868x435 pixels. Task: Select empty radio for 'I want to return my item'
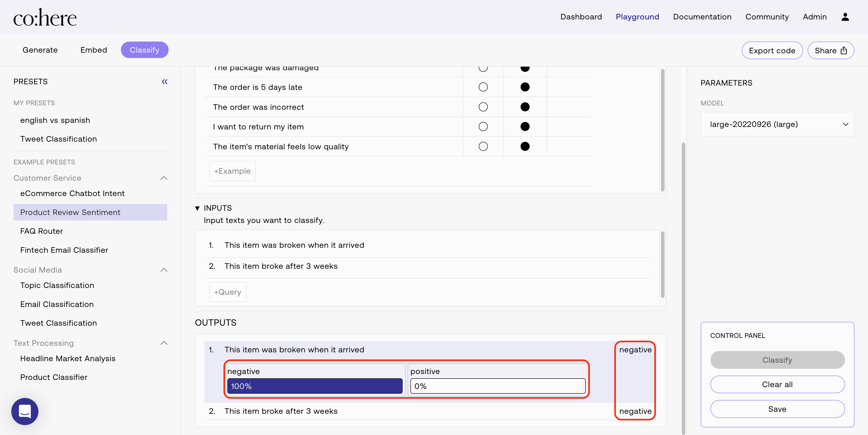point(483,127)
